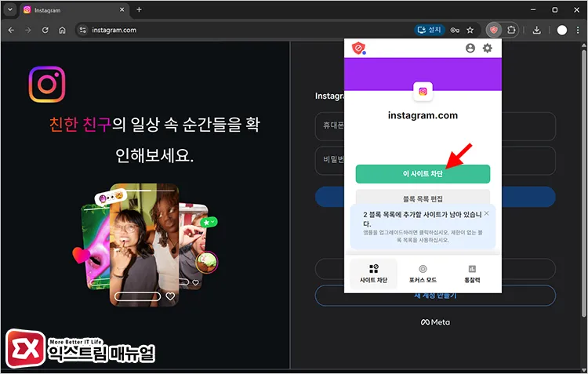Screen dimensions: 588x374
Task: Open the Chrome three-dot menu
Action: coord(578,30)
